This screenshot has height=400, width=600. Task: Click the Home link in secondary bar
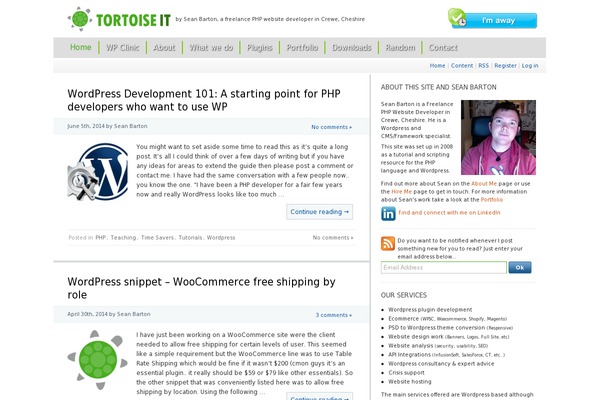click(x=437, y=65)
